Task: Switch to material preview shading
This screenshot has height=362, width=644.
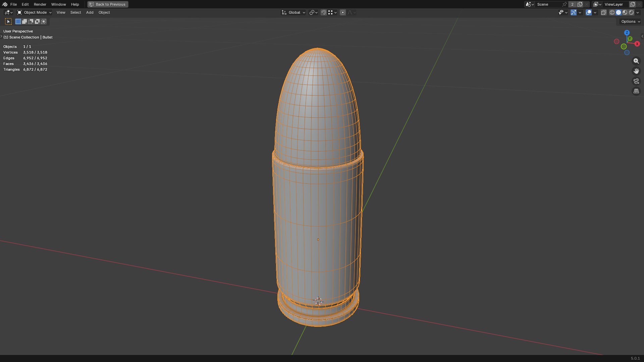Action: (625, 12)
